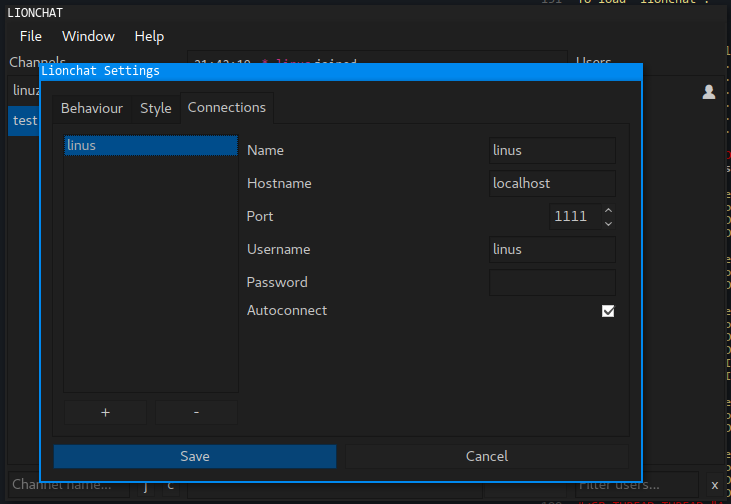Remove the connection with minus button
The height and width of the screenshot is (504, 731).
(x=196, y=413)
